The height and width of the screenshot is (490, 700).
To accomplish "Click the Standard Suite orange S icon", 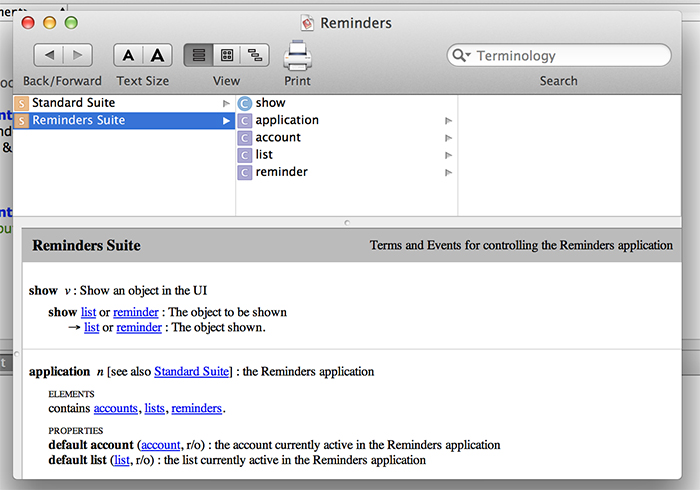I will coord(21,103).
